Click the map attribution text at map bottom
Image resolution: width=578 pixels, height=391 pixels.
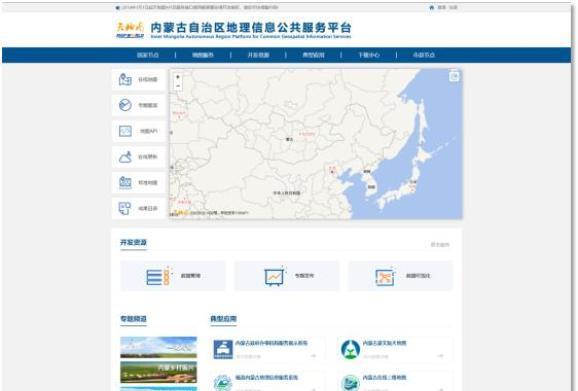click(x=219, y=213)
